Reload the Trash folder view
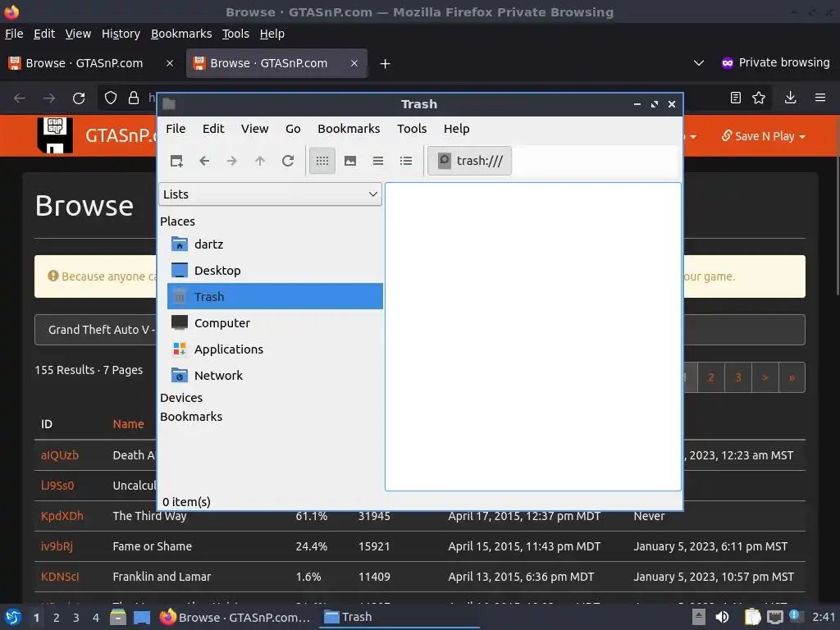The image size is (840, 630). [288, 161]
